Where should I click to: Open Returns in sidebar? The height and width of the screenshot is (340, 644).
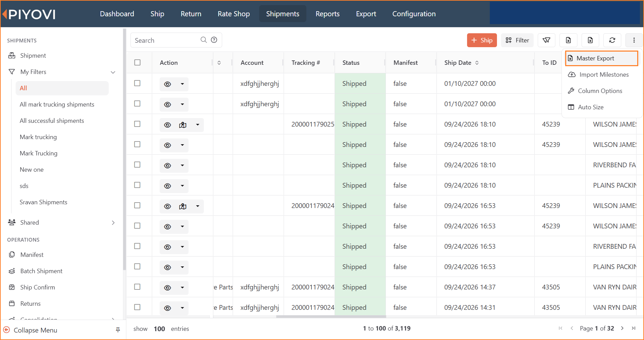point(30,304)
